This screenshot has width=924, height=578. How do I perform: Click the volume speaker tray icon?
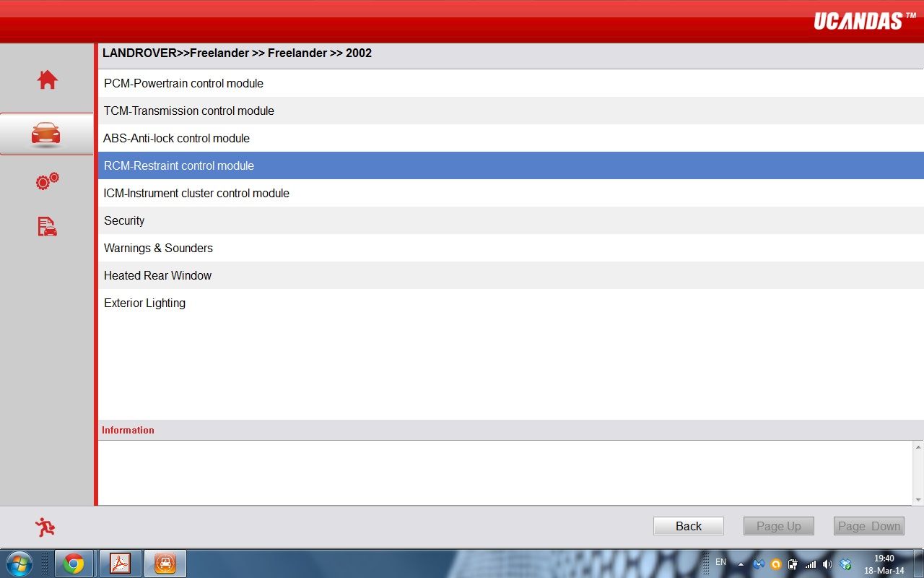coord(827,564)
